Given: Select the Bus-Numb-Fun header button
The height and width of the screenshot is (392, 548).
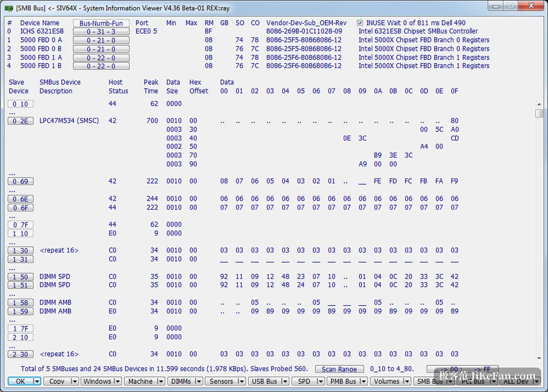Looking at the screenshot, I should coord(101,23).
